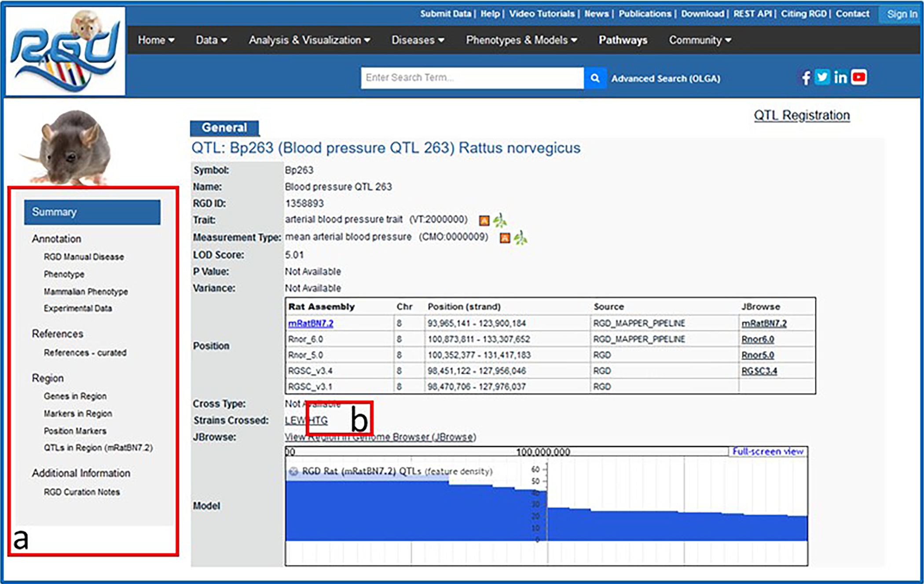Open RGD Facebook page icon
Screen dimensions: 924x584
pyautogui.click(x=806, y=78)
